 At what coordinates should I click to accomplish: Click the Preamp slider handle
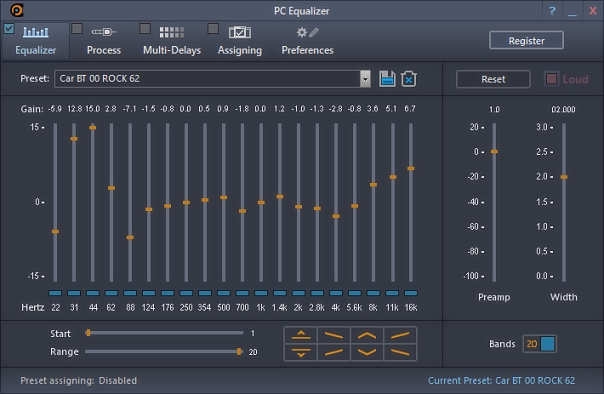pos(494,152)
